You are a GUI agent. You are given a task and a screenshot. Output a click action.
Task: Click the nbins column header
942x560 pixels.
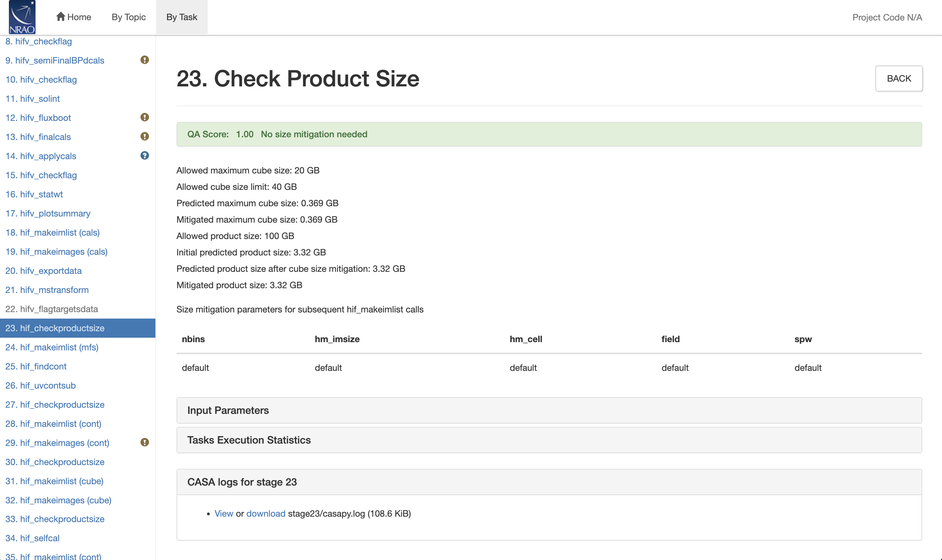(x=193, y=339)
